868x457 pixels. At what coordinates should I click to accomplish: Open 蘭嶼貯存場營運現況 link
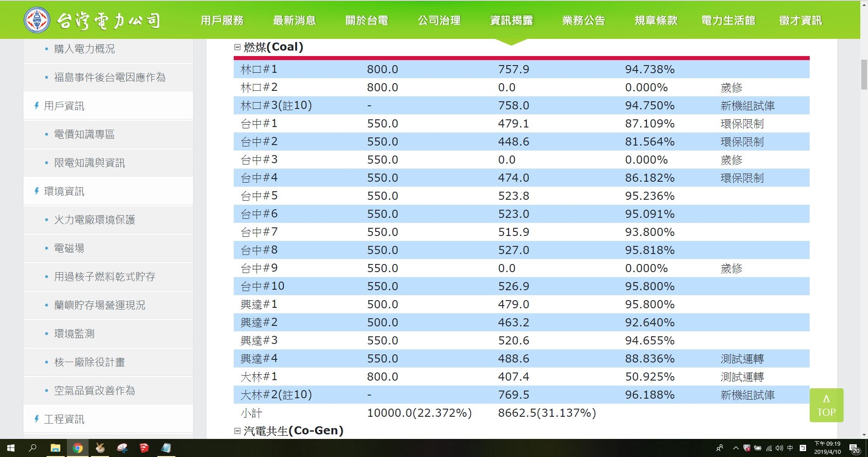[x=99, y=305]
